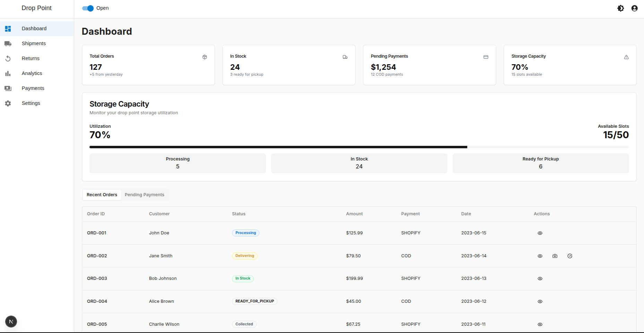Open the user account profile icon
This screenshot has height=333, width=644.
coord(634,8)
